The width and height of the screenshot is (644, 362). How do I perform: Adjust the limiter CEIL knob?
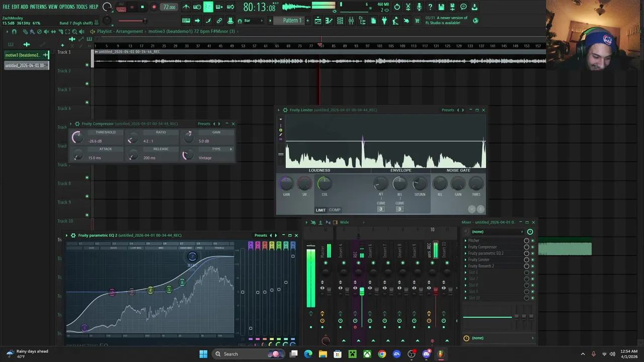325,184
